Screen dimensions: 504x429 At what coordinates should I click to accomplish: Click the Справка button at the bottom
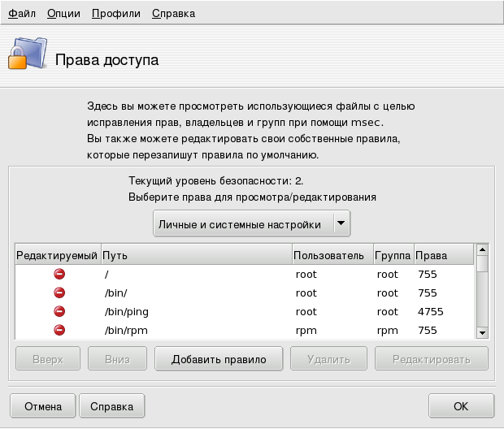pos(112,405)
